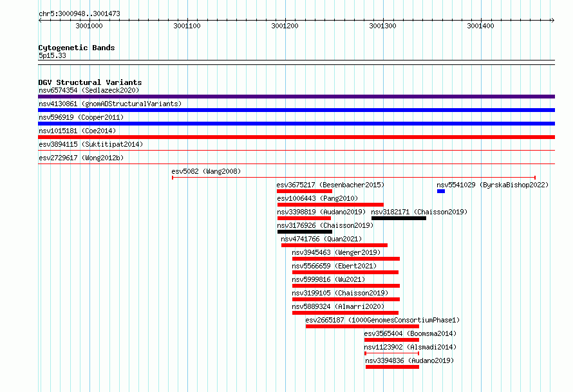The image size is (573, 392).
Task: Open esv3675217 (Besenbacher2015) label
Action: coord(330,185)
